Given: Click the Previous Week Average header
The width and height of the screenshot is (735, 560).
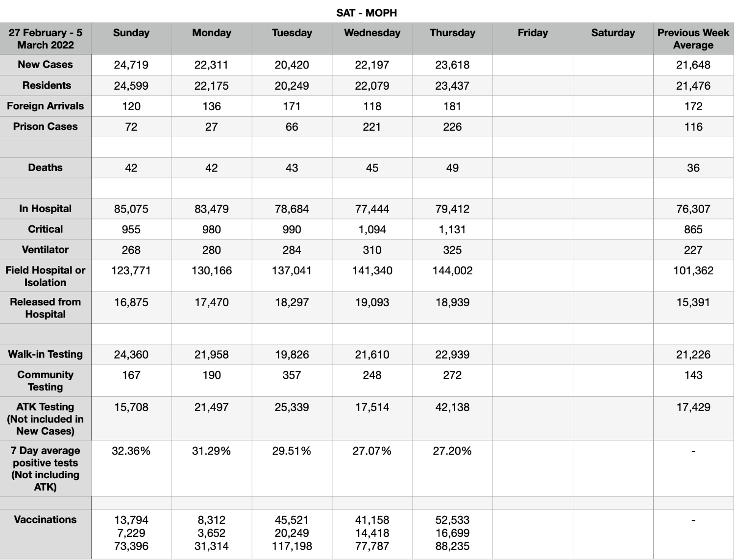Looking at the screenshot, I should click(x=693, y=38).
